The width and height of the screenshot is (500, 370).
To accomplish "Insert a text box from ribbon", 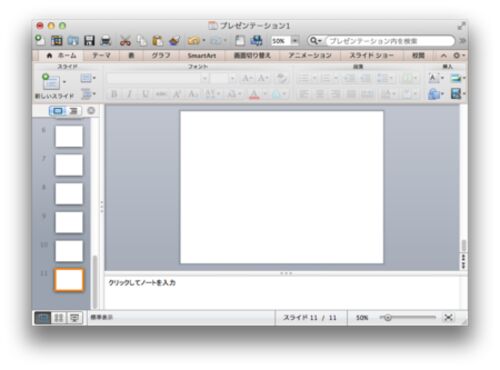I will [x=433, y=78].
